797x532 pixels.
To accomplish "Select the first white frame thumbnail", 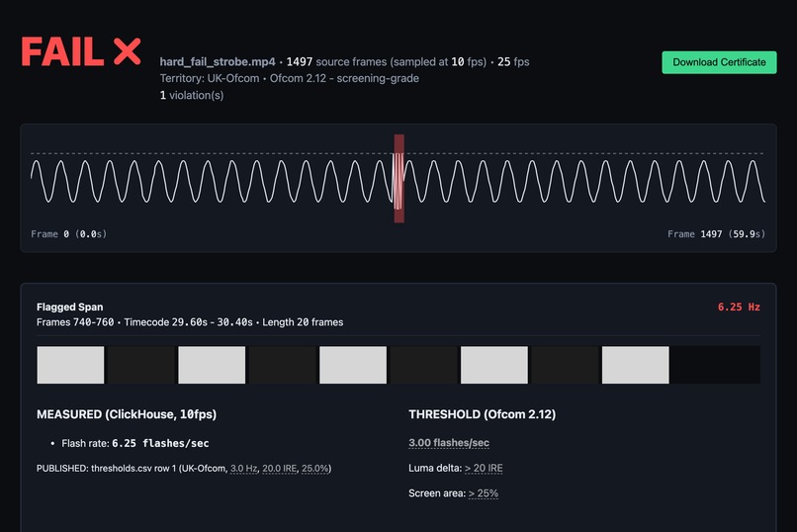I will pyautogui.click(x=70, y=365).
